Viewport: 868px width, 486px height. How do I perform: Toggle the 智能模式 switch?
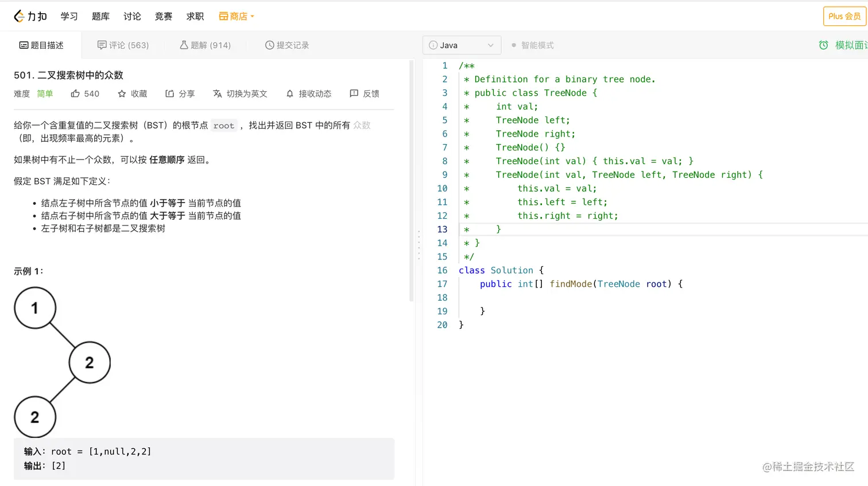tap(514, 45)
